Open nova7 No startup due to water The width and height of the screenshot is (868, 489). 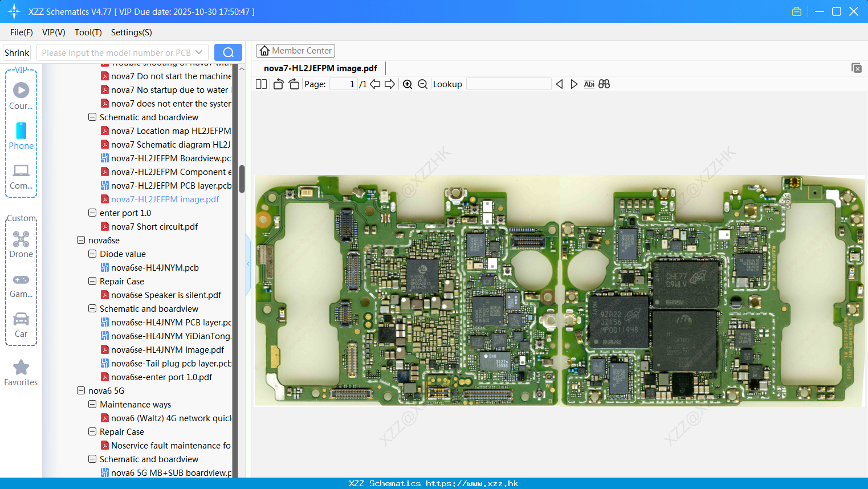tap(166, 89)
